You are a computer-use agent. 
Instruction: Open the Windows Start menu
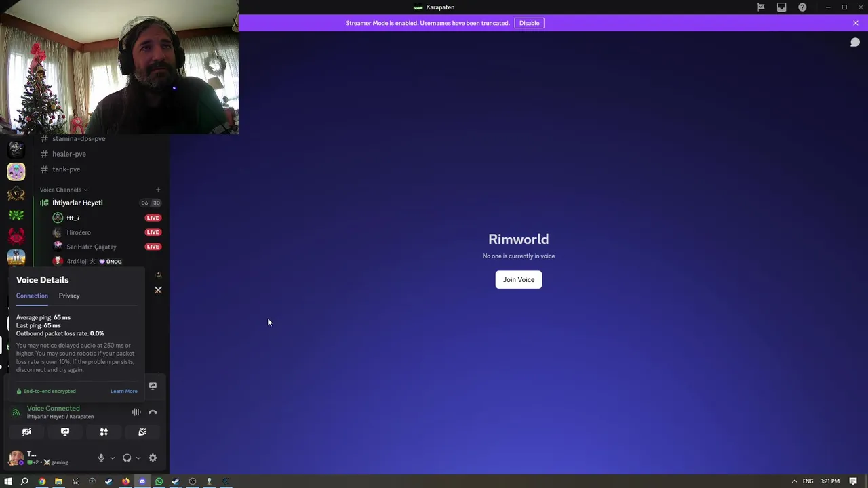[x=8, y=481]
